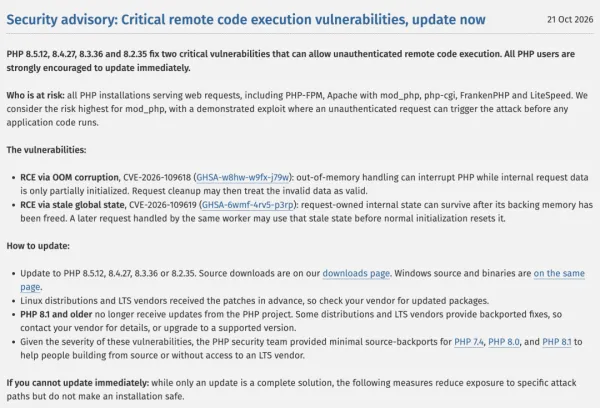Click 'If you cannot update immediately:' label

pyautogui.click(x=78, y=383)
